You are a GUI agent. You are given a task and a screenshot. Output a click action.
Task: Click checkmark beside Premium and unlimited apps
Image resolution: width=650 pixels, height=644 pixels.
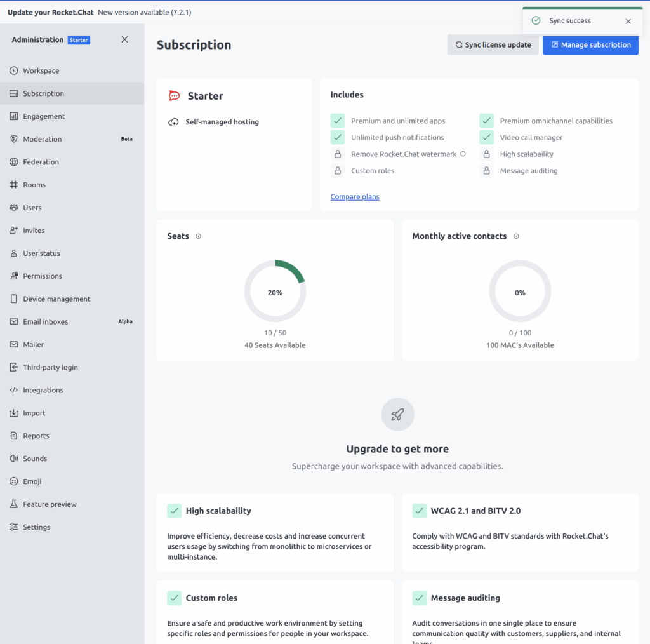click(338, 121)
